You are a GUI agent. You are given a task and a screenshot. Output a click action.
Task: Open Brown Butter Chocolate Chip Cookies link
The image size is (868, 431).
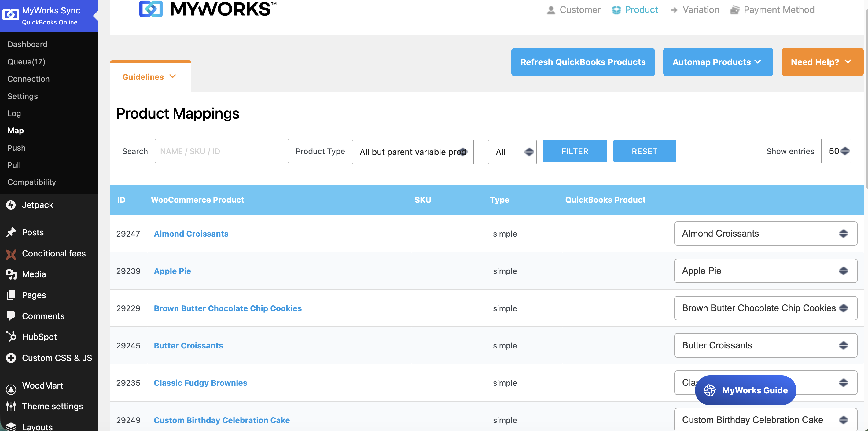point(228,308)
